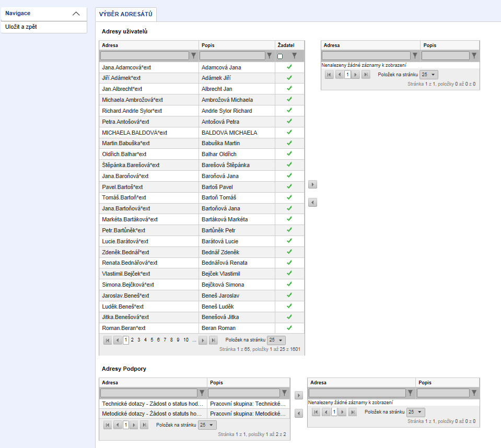Click Uložit a zpět link
This screenshot has height=448, width=501.
(x=21, y=27)
